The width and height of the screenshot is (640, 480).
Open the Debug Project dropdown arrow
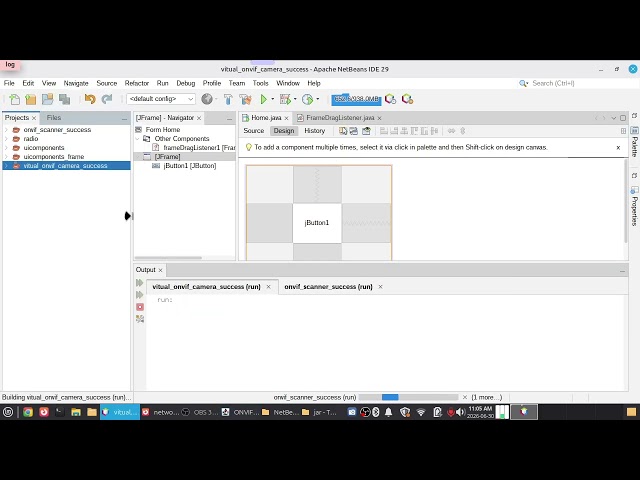click(x=295, y=99)
